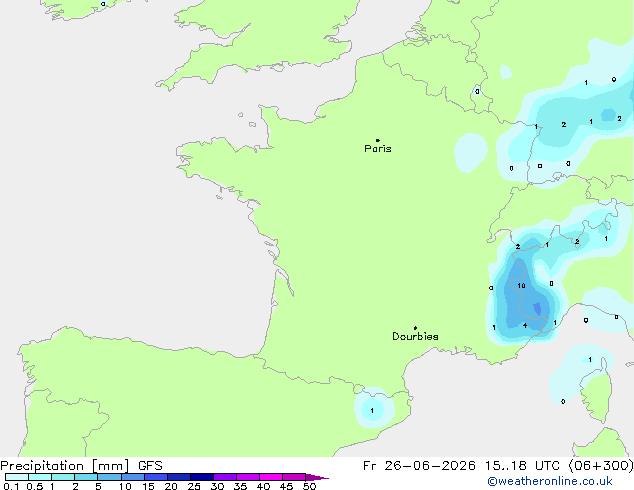The image size is (634, 490).
Task: Select the 10–15 mm blue legend swatch
Action: (133, 477)
